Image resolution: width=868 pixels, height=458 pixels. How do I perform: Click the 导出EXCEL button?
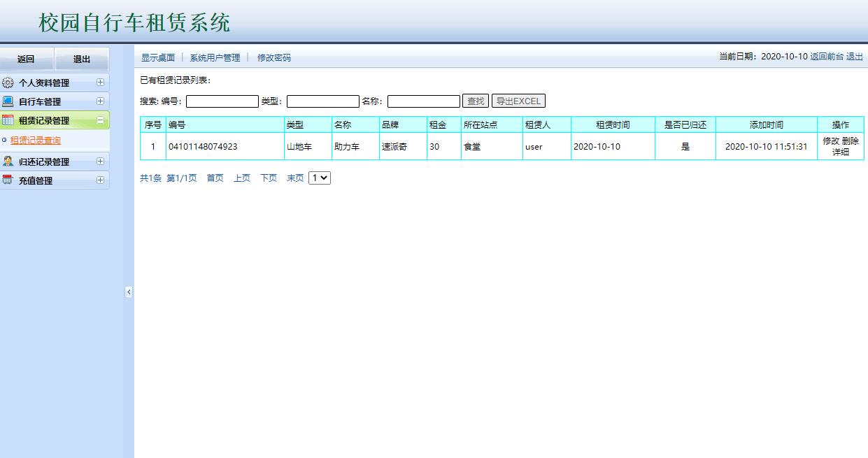518,100
